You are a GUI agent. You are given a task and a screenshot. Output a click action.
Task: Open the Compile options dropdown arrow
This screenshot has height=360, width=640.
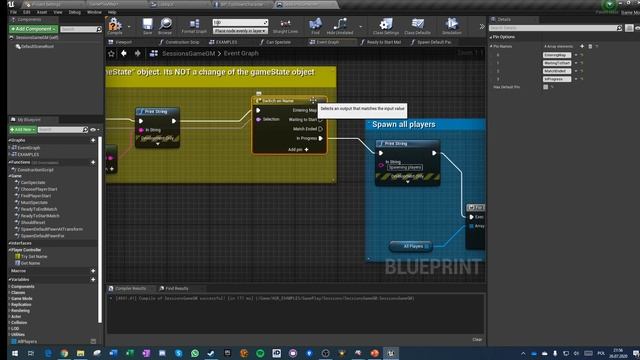[129, 27]
